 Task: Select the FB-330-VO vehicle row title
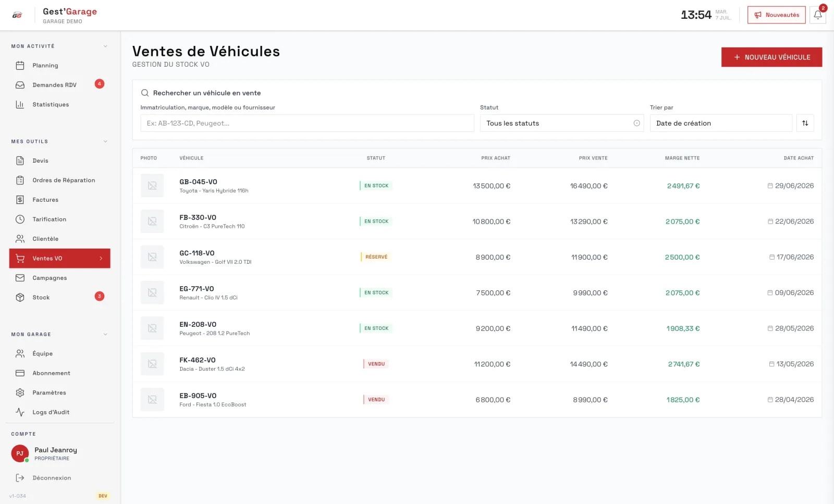[198, 218]
